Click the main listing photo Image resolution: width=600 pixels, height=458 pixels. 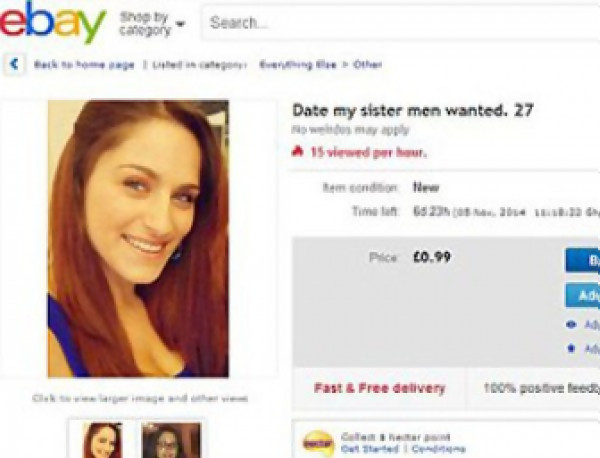point(138,239)
